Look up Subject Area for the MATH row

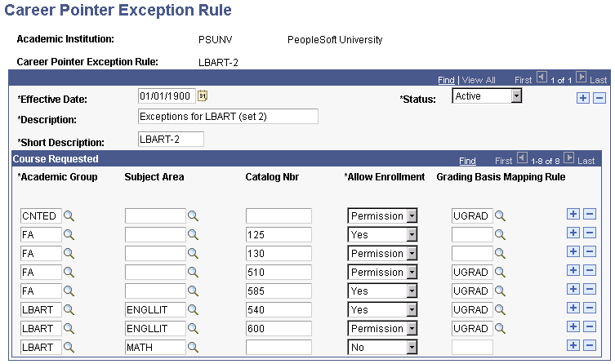coord(194,348)
